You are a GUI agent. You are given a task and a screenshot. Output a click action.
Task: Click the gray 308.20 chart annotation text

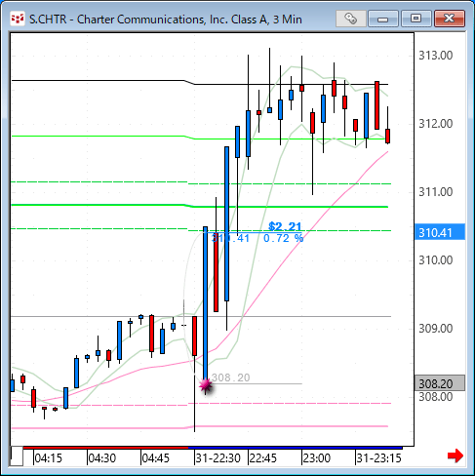[231, 377]
